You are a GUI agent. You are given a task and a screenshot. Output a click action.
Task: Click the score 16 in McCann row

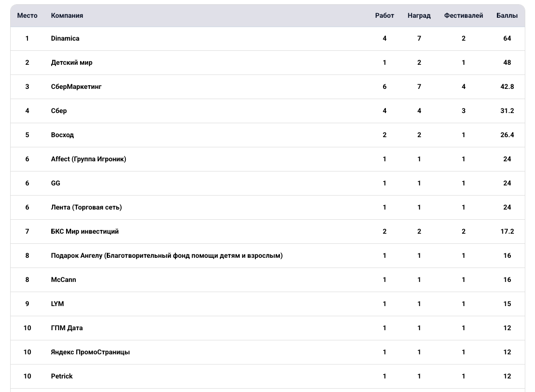click(x=507, y=280)
